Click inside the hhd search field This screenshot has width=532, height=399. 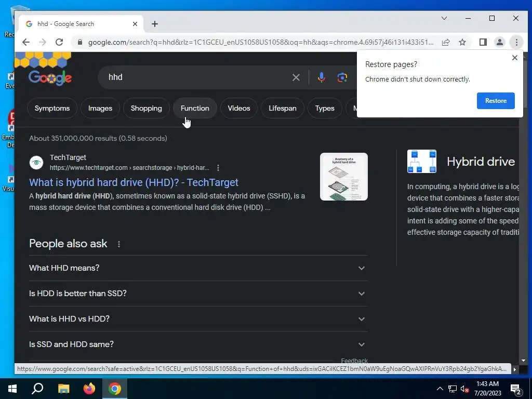(x=197, y=77)
